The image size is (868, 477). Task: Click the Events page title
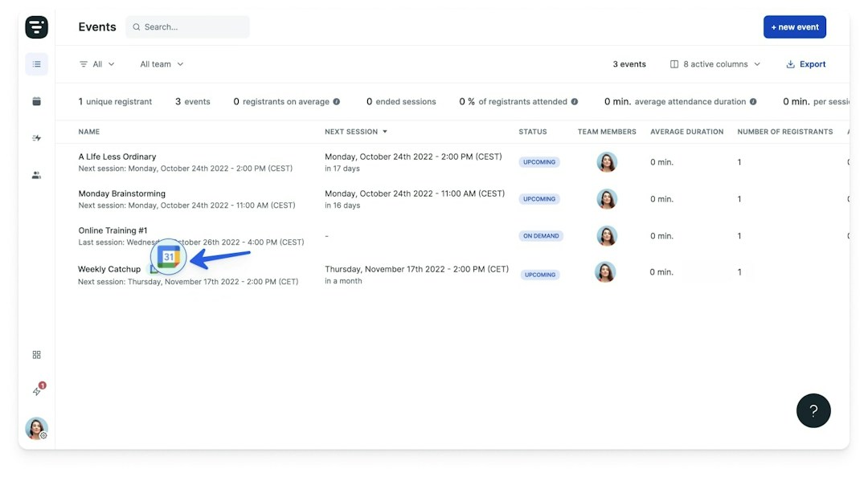97,27
